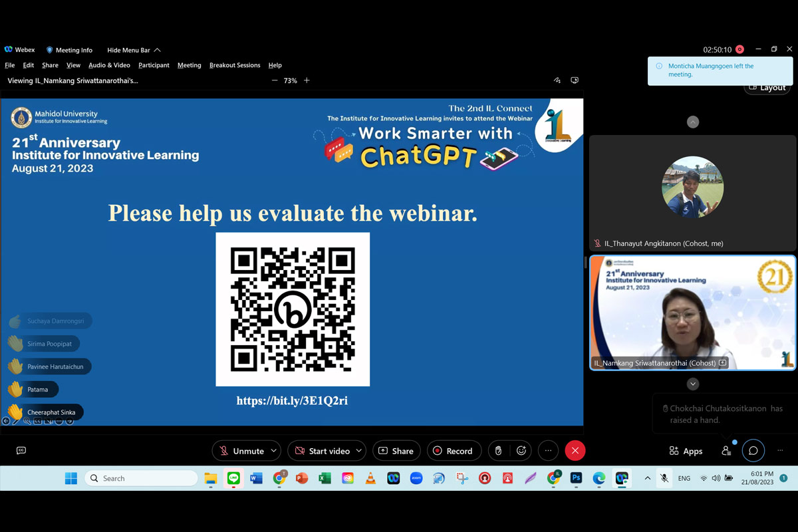Open more options ellipsis in control bar

coord(548,451)
